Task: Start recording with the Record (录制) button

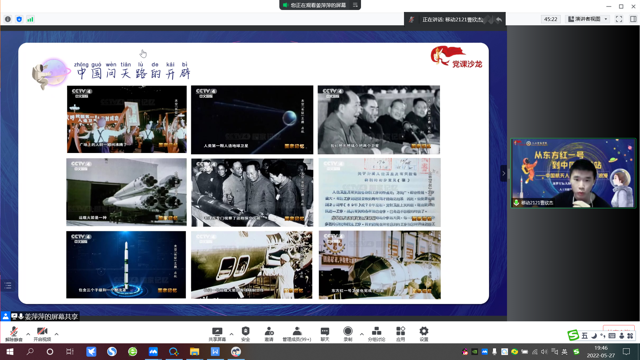Action: [x=348, y=334]
